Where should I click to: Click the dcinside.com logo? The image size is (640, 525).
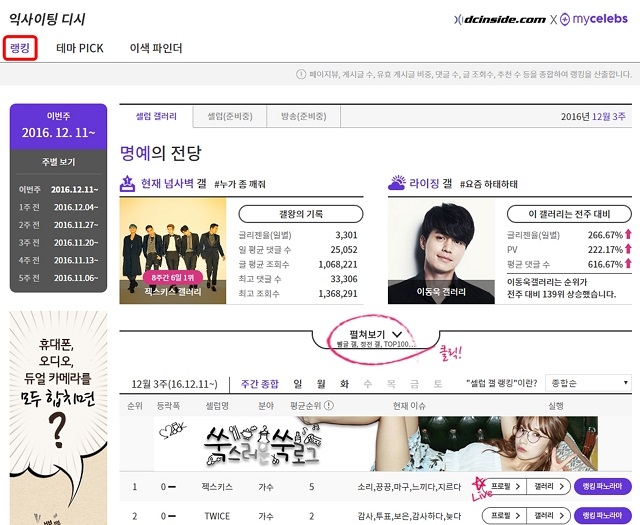point(500,19)
